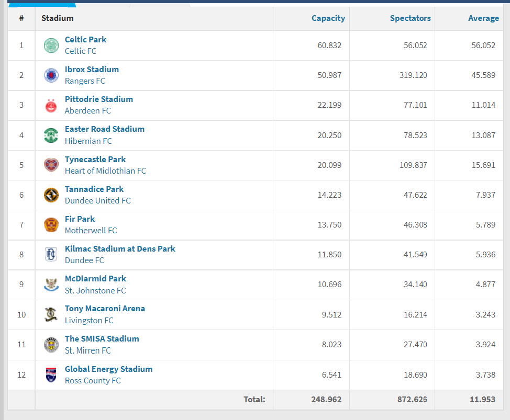Sort table by Average column
The image size is (510, 420).
tap(483, 18)
